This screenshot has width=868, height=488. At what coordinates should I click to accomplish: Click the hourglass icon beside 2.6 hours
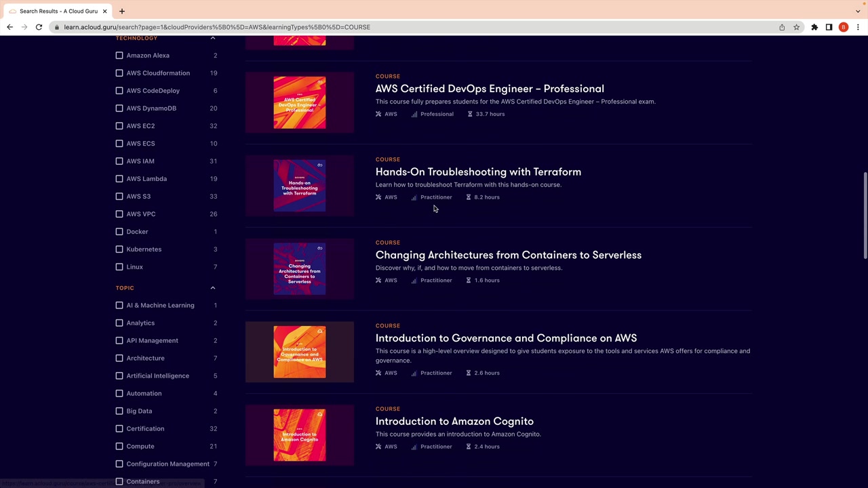coord(468,373)
